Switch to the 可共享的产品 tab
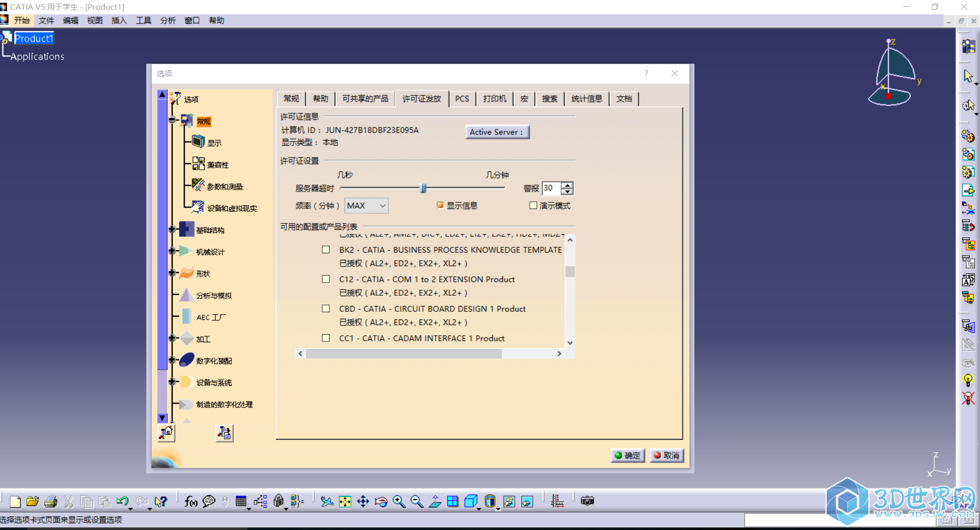Screen dimensions: 980x530 (365, 99)
